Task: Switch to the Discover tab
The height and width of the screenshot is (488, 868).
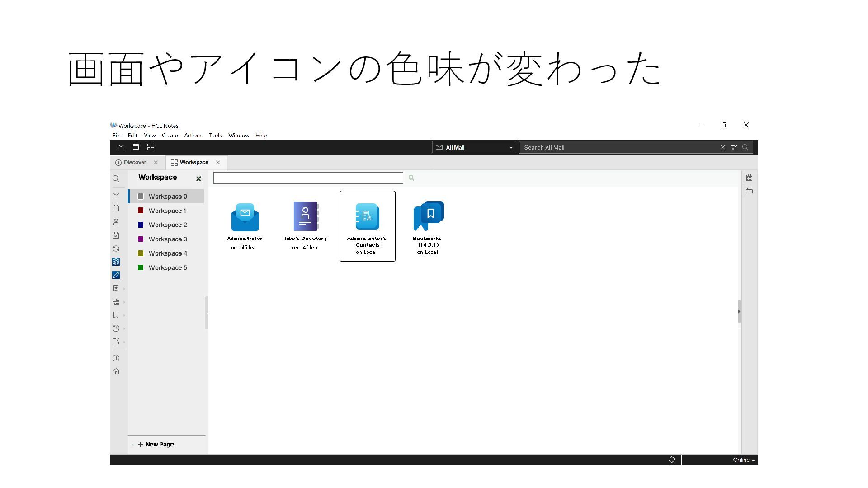Action: pos(135,162)
